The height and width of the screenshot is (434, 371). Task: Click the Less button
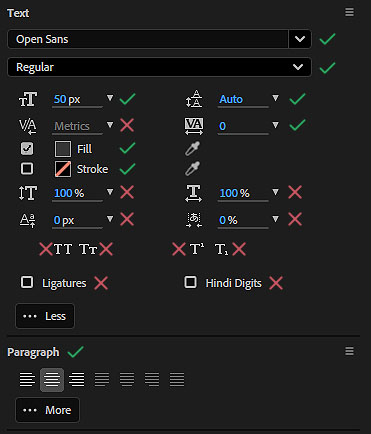45,316
